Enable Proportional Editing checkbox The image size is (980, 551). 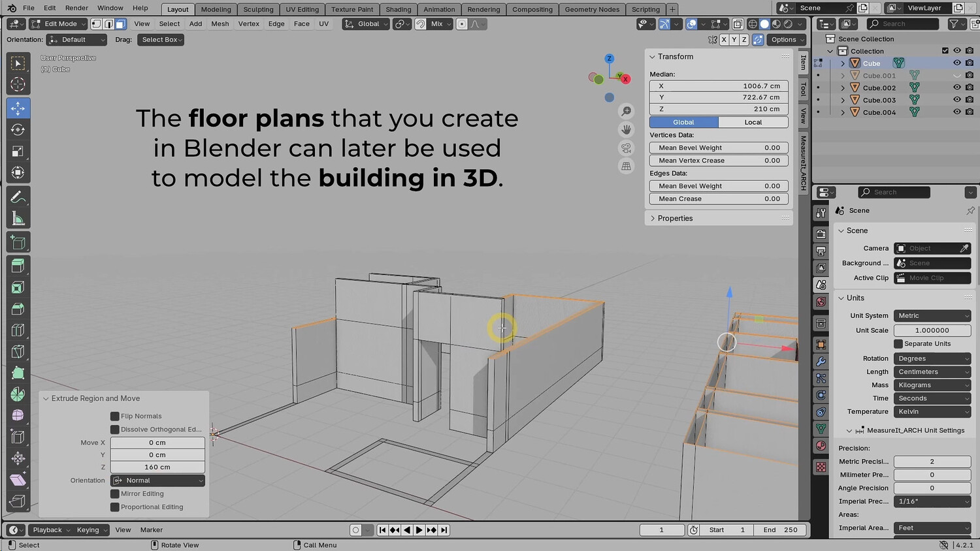click(x=115, y=507)
